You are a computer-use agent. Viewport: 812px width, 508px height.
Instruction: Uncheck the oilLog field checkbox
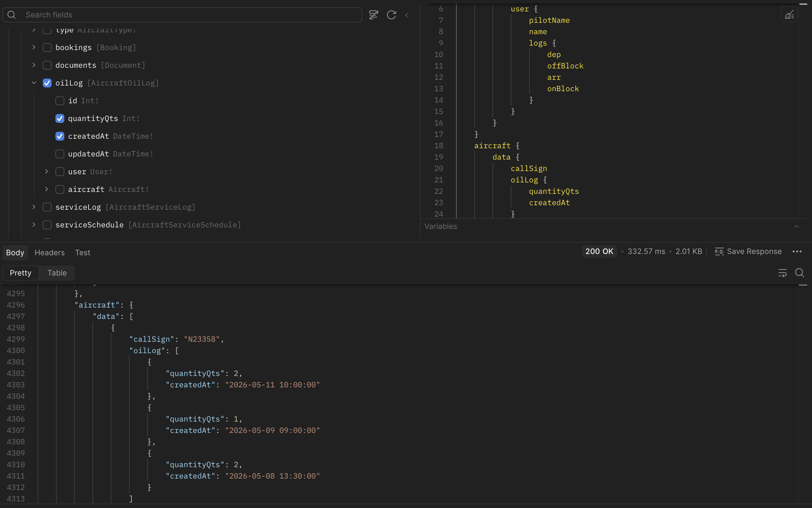[47, 83]
